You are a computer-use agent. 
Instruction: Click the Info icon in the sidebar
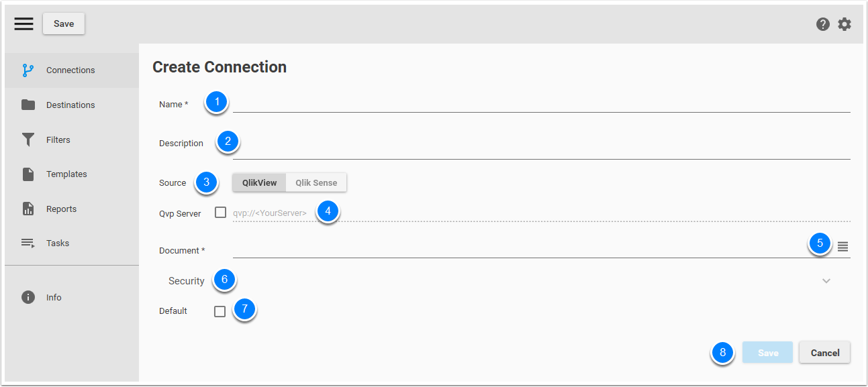click(x=28, y=297)
